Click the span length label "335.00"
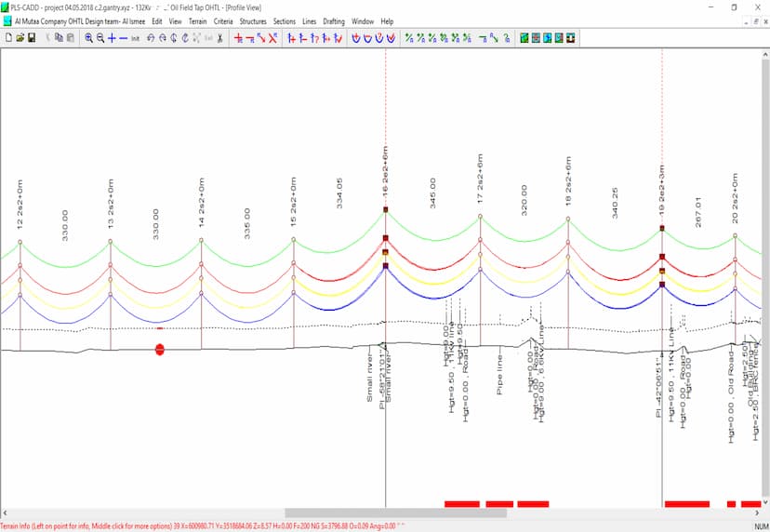770x532 pixels. click(247, 223)
